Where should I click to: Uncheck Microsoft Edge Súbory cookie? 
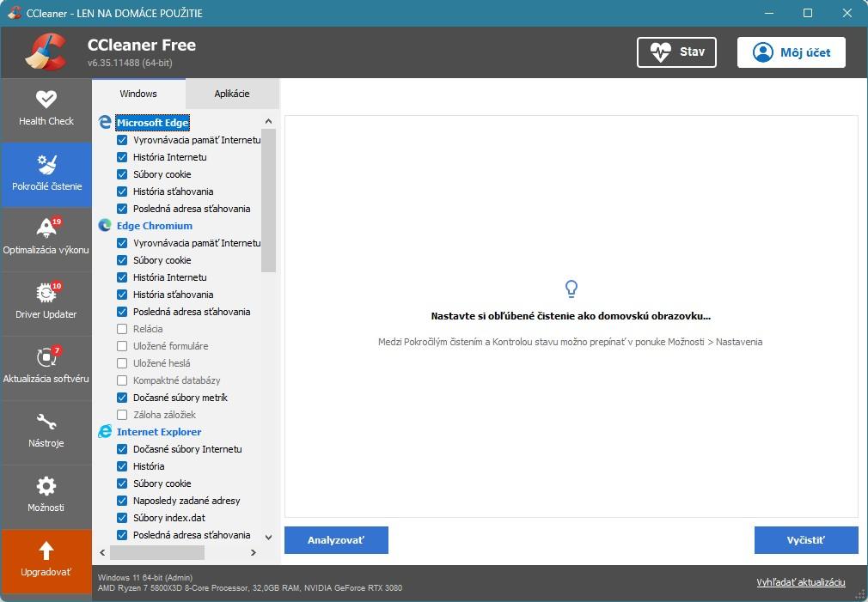point(122,174)
